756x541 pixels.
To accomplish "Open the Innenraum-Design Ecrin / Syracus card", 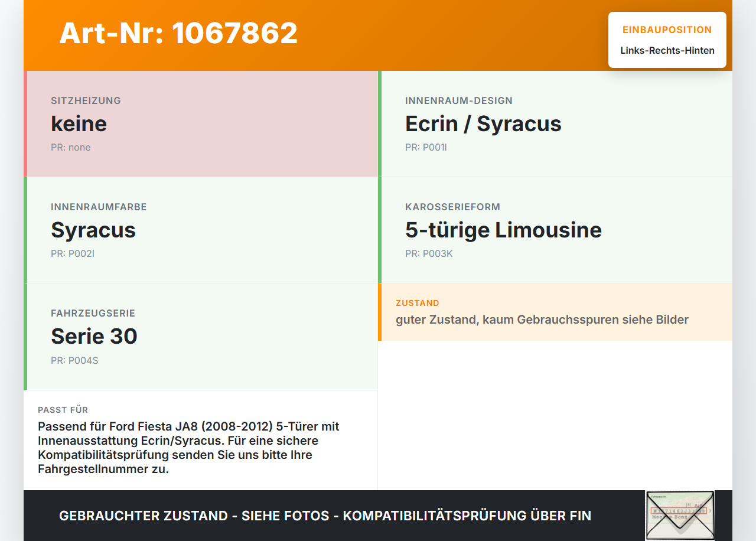I will [x=555, y=124].
